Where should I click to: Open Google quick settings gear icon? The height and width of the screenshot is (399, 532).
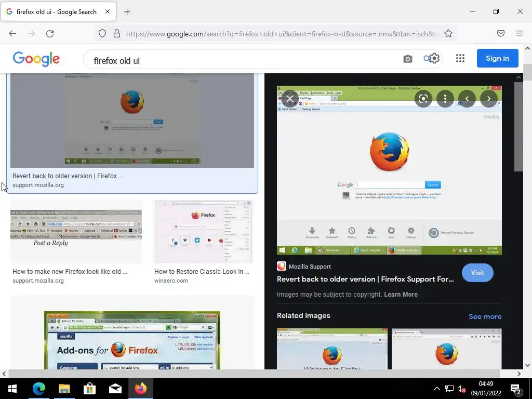coord(434,58)
